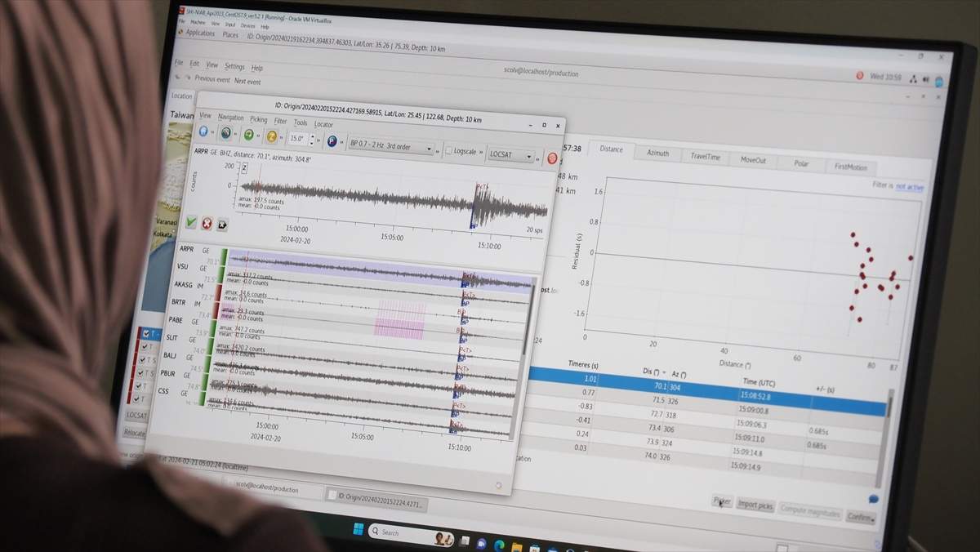Open the Filter menu
The image size is (980, 552).
coord(280,121)
